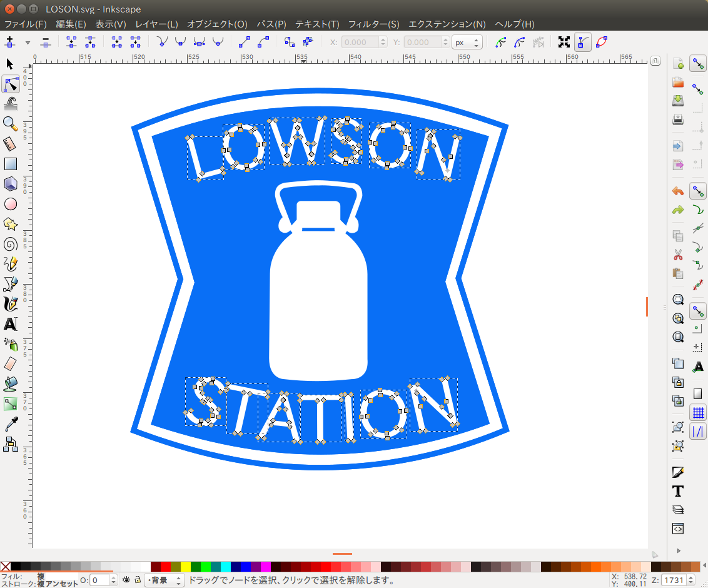
Task: Click the Cut scissors icon
Action: 678,255
